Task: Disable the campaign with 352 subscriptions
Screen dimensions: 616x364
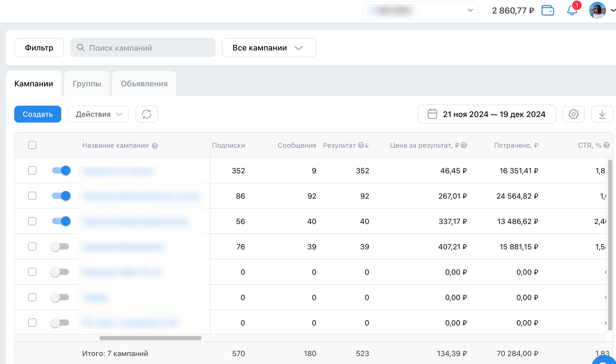Action: point(61,170)
